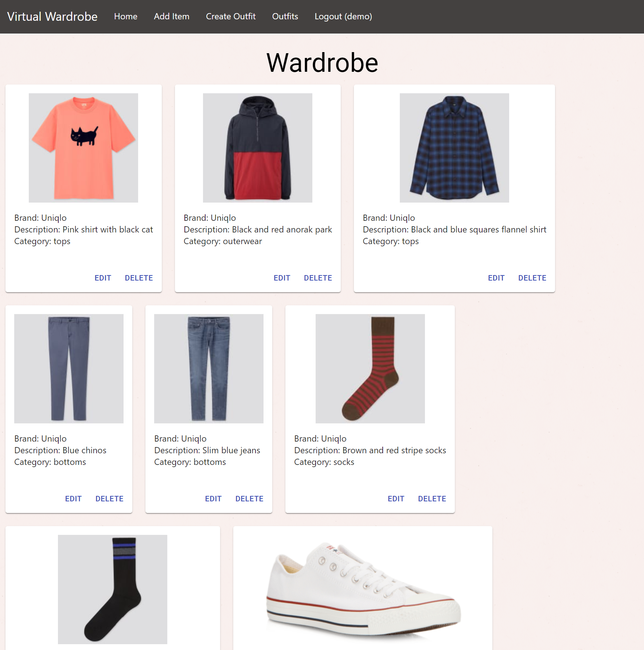The image size is (644, 650).
Task: Select the black sock with blue stripes image
Action: click(x=113, y=590)
